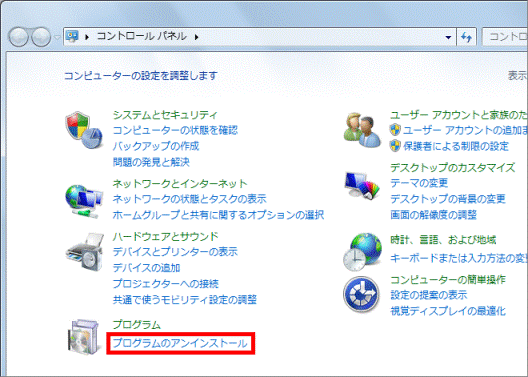Screen dimensions: 528x377
Task: Click the Ease of Access icon
Action: pos(361,294)
